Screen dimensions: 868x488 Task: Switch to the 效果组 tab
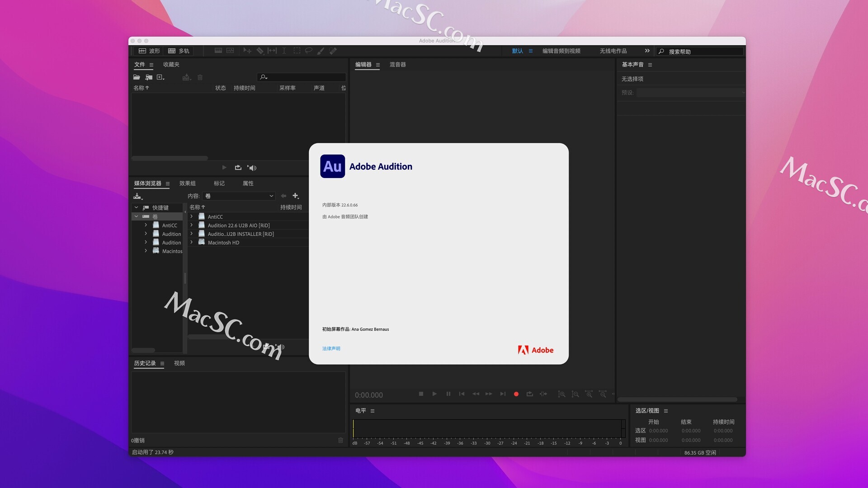point(188,183)
